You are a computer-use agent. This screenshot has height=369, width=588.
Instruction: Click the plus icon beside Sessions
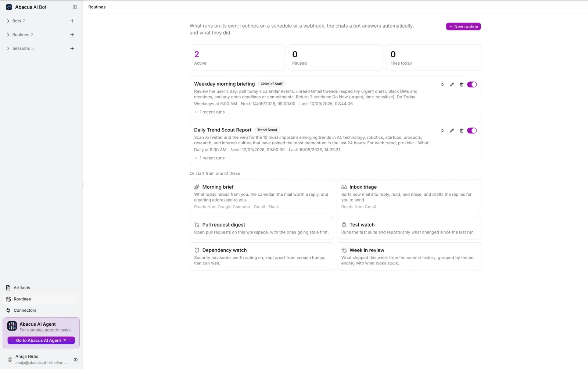(72, 48)
